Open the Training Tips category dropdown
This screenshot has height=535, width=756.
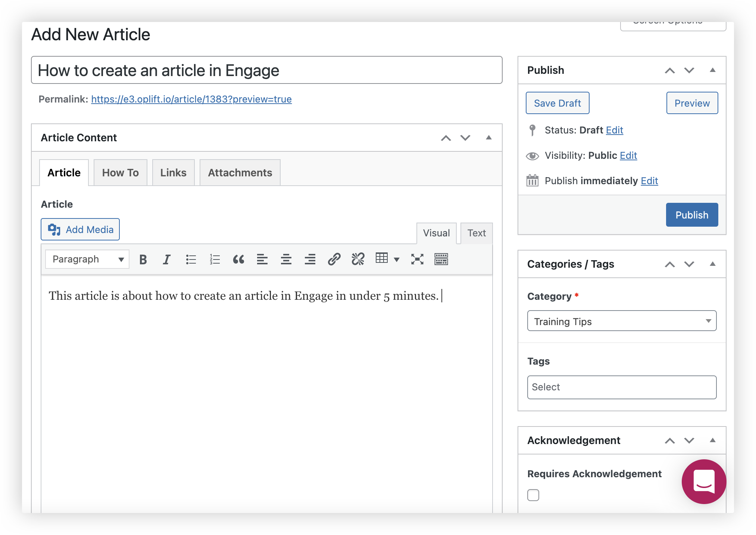pyautogui.click(x=622, y=321)
